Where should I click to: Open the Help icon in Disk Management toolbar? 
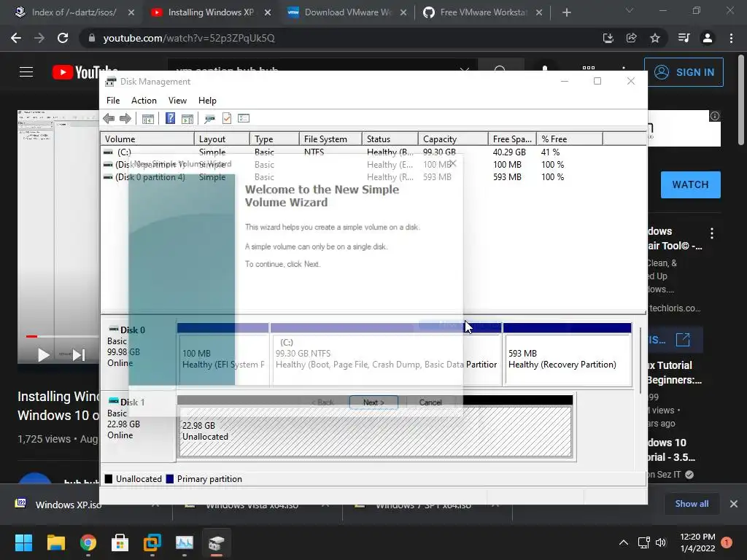pos(170,118)
